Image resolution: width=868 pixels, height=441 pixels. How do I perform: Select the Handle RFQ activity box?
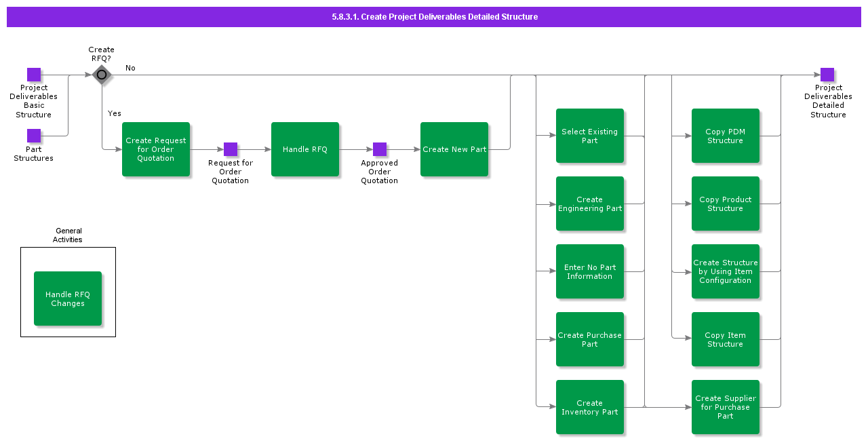[305, 149]
